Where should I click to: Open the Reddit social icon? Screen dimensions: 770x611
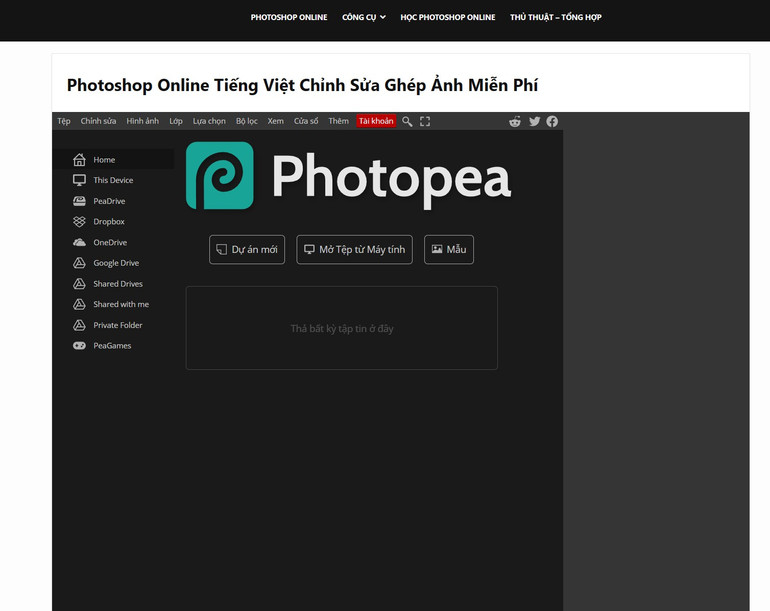[515, 121]
